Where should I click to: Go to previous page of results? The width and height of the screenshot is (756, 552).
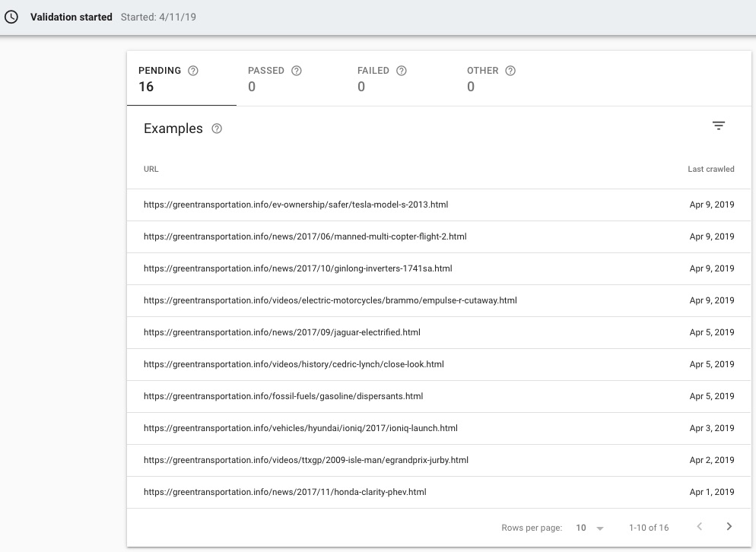(699, 526)
